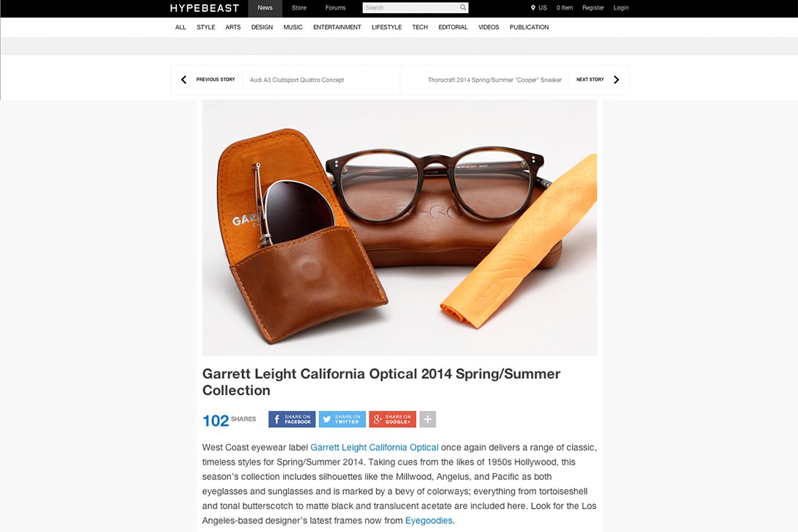Click into the Search field
798x532 pixels.
(x=411, y=7)
